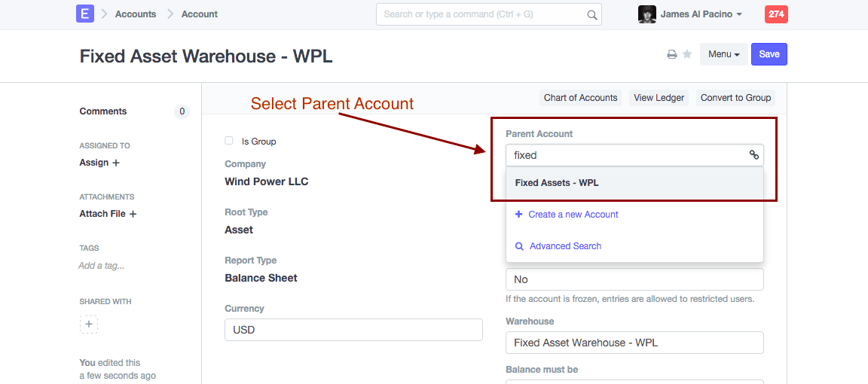Choose Advanced Search from the dropdown list
Viewport: 868px width, 384px height.
point(565,246)
